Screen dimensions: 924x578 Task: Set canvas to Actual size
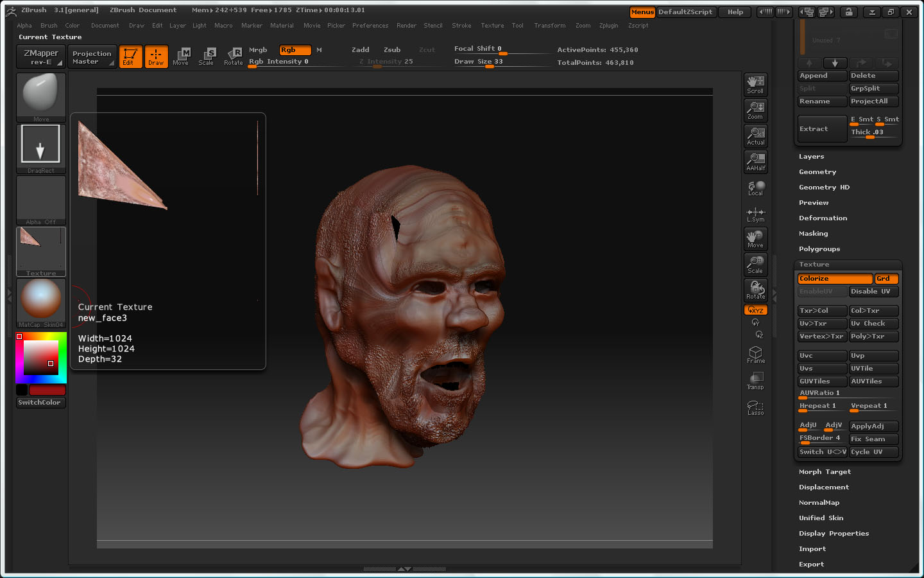[x=756, y=136]
